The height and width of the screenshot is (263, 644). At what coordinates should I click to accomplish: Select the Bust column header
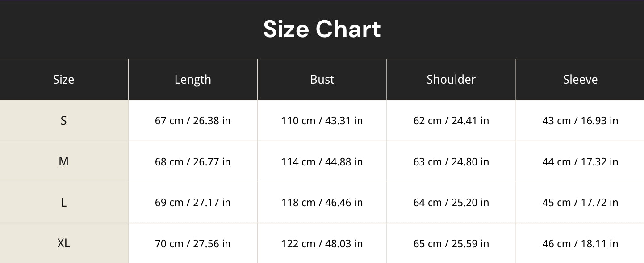pos(322,80)
